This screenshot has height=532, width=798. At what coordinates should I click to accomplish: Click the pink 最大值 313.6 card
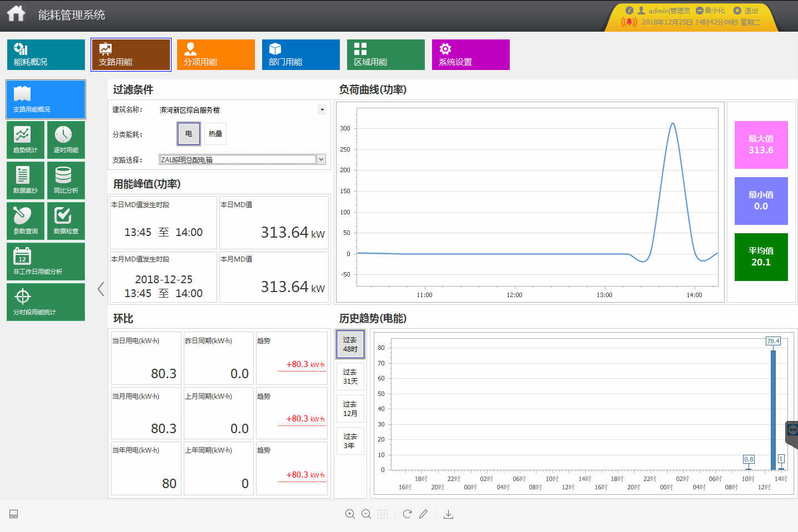761,145
